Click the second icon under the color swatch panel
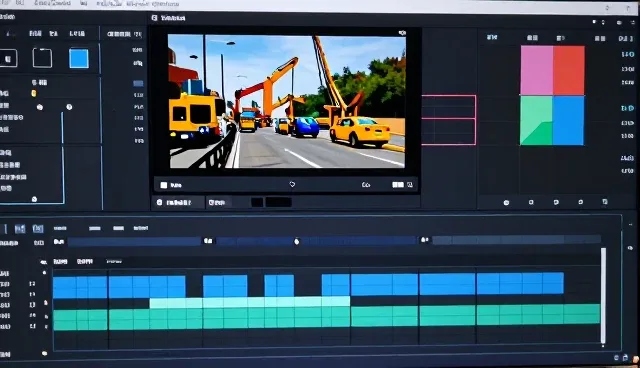Image resolution: width=640 pixels, height=368 pixels. (x=531, y=202)
